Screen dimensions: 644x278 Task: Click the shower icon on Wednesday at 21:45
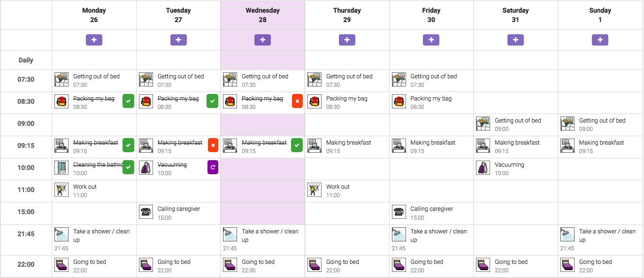click(230, 234)
